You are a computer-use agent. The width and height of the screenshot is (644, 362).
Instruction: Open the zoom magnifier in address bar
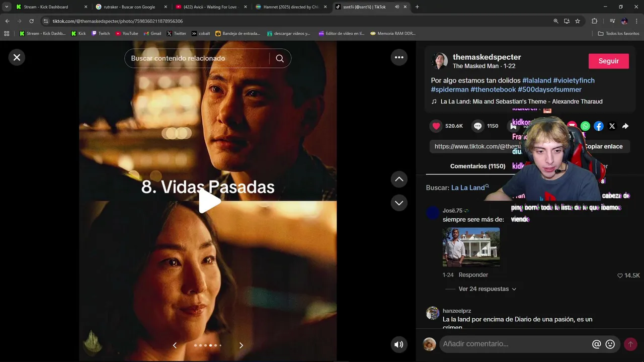coord(556,21)
